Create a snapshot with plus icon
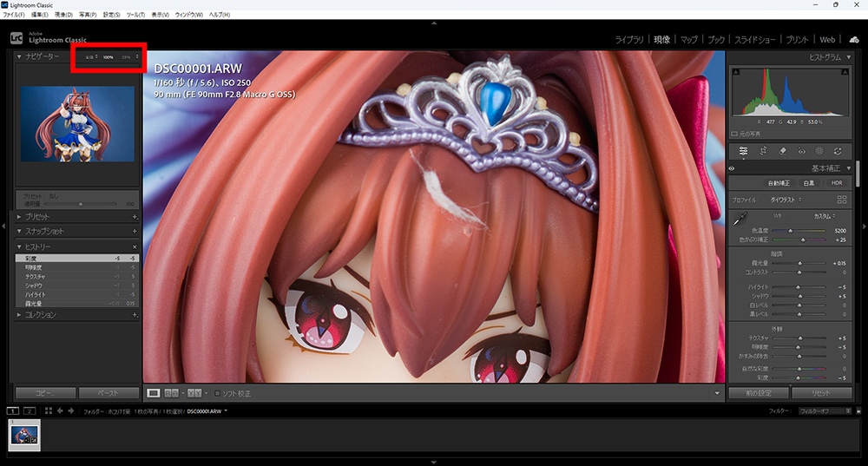The image size is (868, 466). point(135,232)
